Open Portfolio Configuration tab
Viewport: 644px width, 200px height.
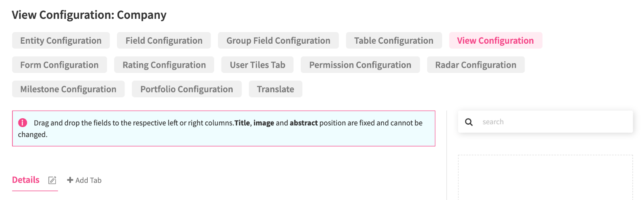pos(187,89)
